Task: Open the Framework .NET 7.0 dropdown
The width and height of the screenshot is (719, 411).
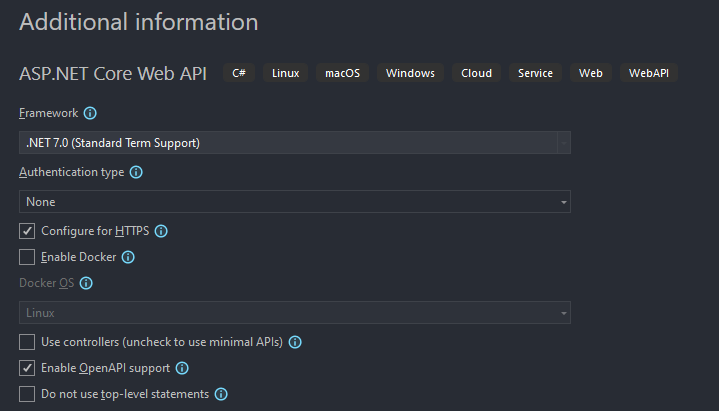Action: pos(295,143)
